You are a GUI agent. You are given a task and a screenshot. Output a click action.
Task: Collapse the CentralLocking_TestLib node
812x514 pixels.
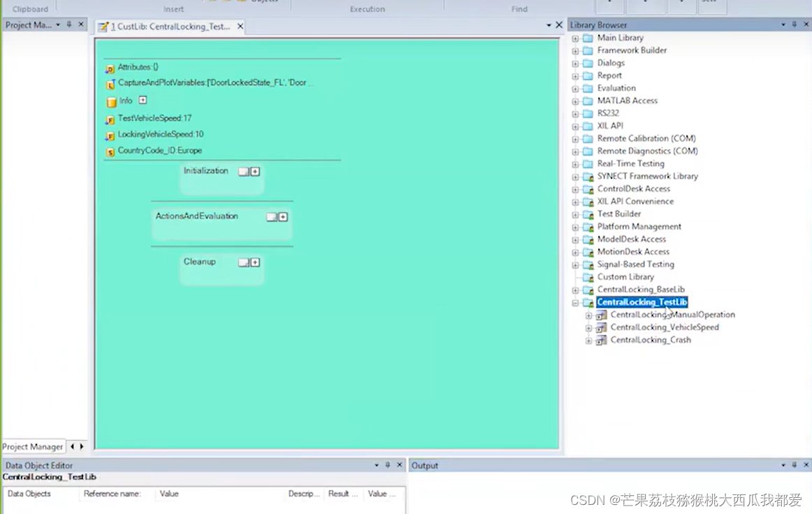tap(575, 303)
